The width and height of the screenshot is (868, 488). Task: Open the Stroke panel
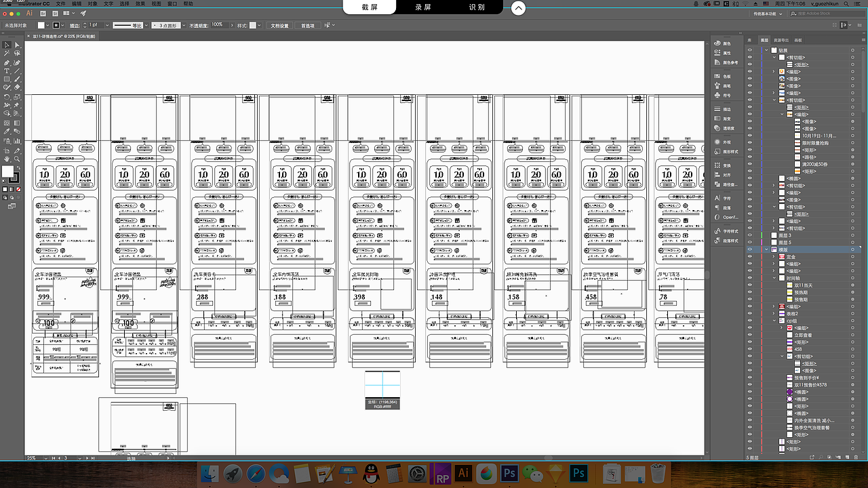[x=723, y=109]
